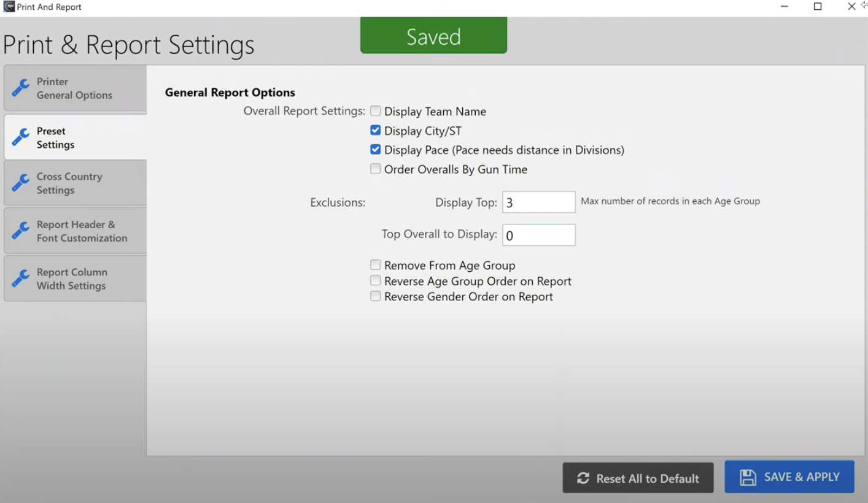
Task: Click the wrench icon beside Cross Country Settings
Action: tap(20, 183)
